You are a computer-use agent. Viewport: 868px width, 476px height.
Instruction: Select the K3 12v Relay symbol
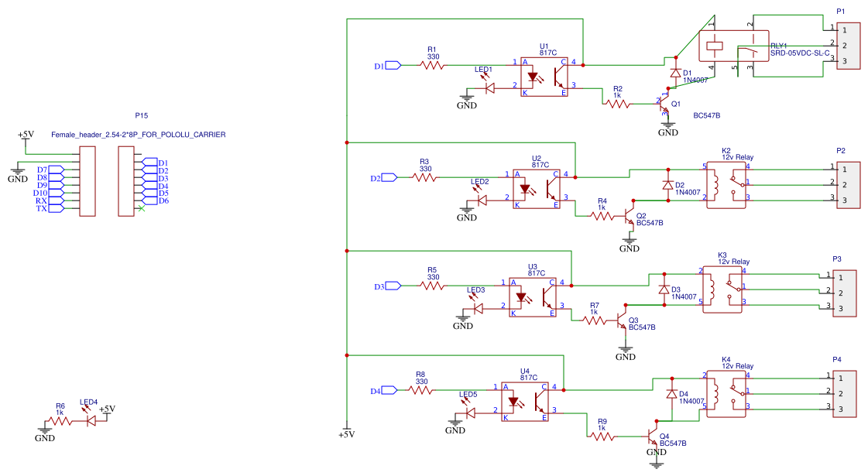click(x=722, y=289)
